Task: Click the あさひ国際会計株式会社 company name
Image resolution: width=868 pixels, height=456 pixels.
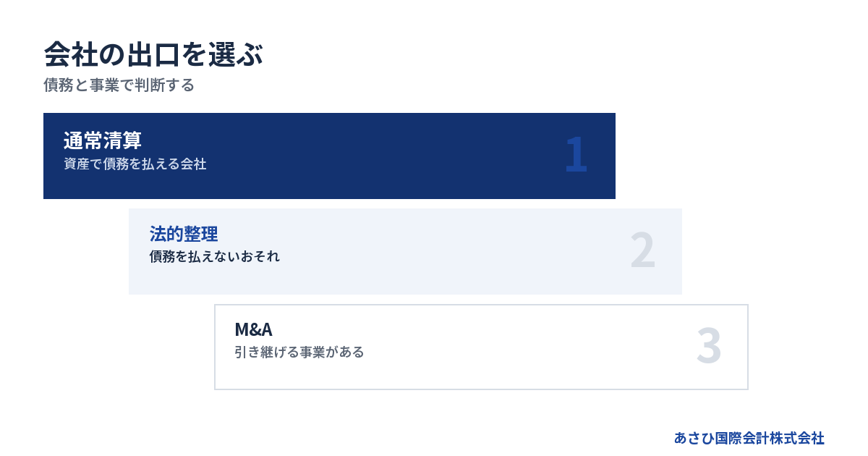Action: [749, 438]
